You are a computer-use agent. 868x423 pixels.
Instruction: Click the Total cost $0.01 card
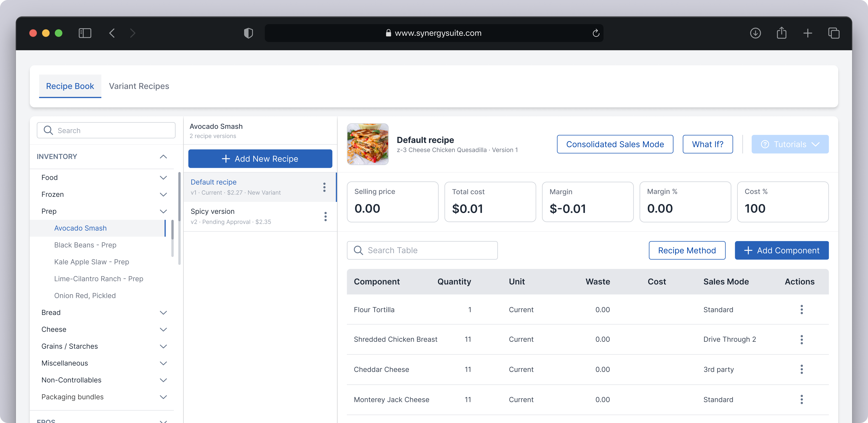point(490,202)
